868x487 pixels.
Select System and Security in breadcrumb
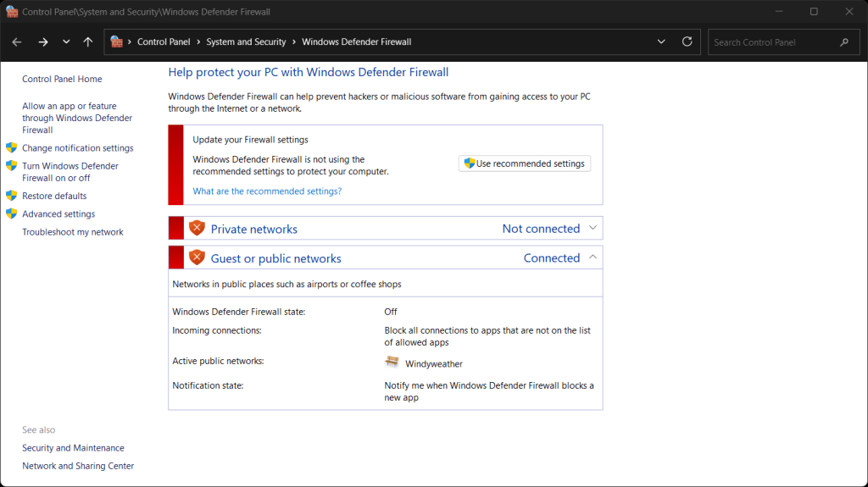click(246, 42)
